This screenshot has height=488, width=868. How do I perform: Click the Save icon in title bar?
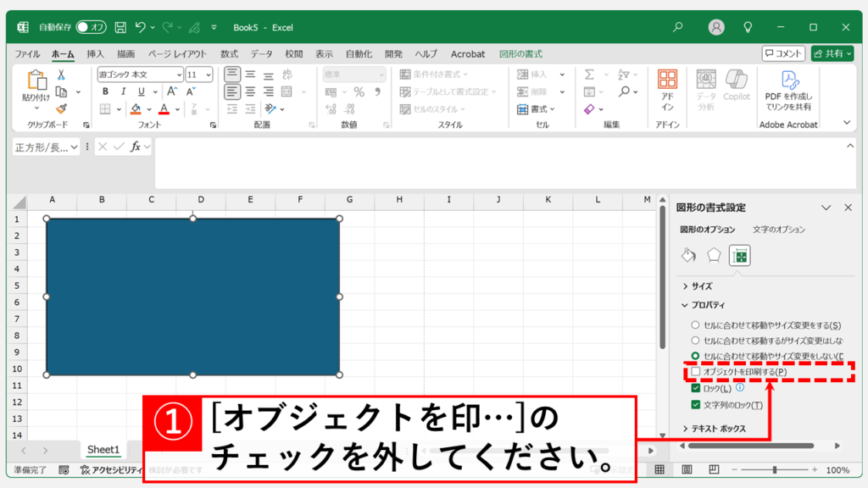click(x=120, y=27)
